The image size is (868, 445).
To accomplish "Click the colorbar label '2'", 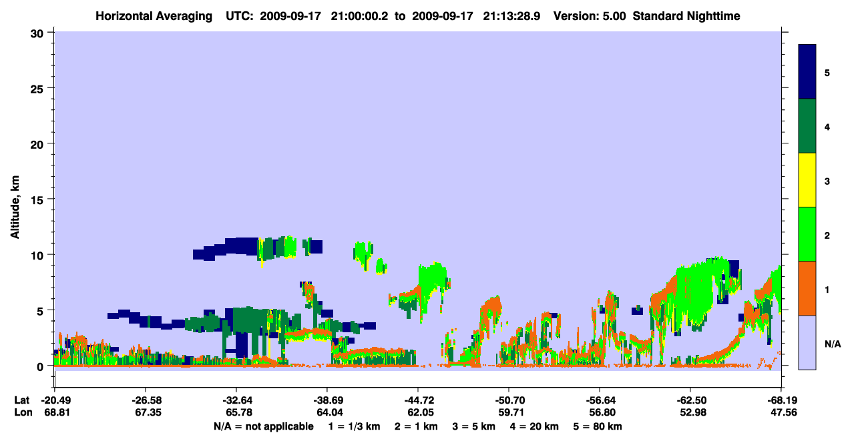I will [x=827, y=234].
